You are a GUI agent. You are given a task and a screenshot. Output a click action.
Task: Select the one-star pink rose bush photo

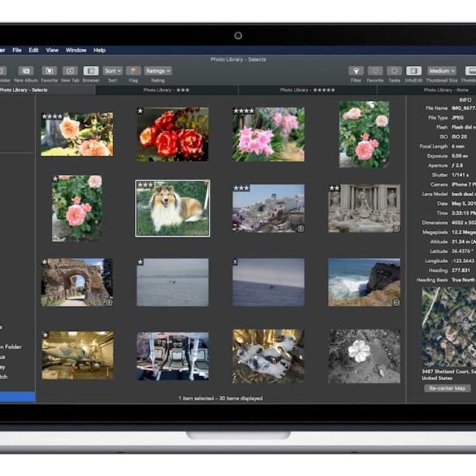[x=77, y=208]
